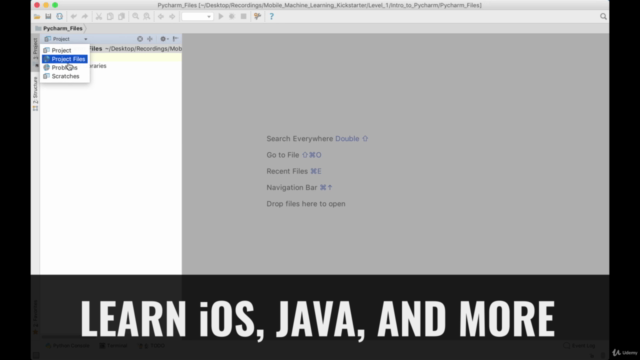The image size is (640, 360).
Task: Click the Stop square icon
Action: click(243, 16)
